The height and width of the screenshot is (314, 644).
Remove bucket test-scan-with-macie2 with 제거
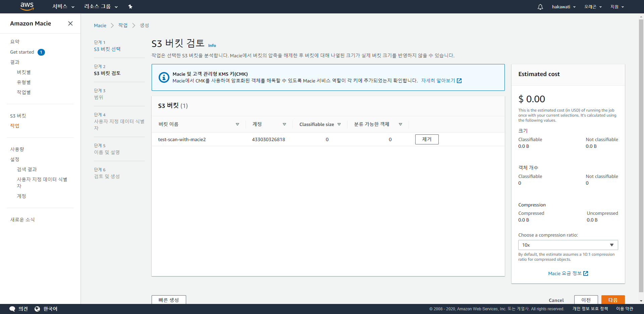427,139
